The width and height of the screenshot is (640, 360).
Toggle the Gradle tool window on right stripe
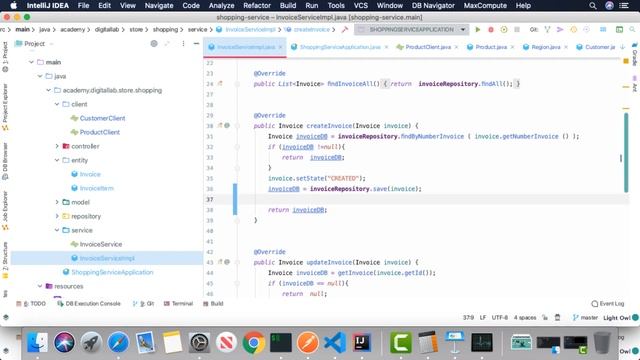(x=635, y=54)
